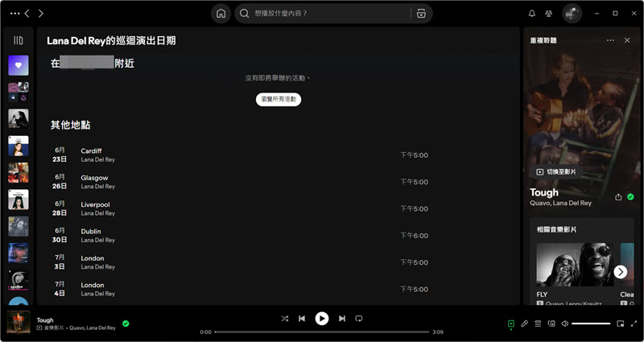Open the Tough title in side panel
Viewport: 644px width, 342px height.
(544, 192)
